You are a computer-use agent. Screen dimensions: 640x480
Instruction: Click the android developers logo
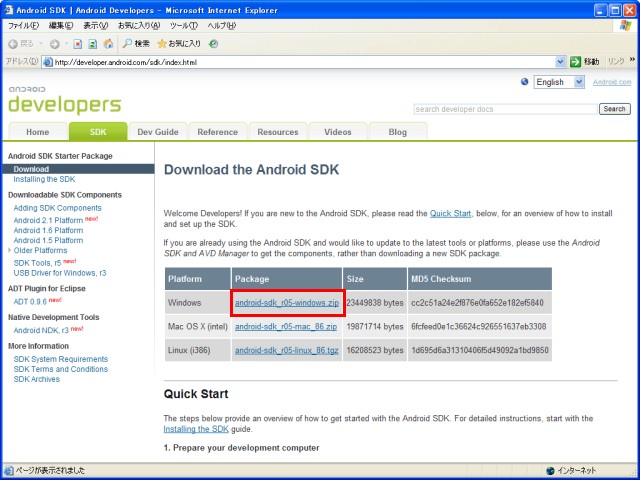(x=65, y=100)
